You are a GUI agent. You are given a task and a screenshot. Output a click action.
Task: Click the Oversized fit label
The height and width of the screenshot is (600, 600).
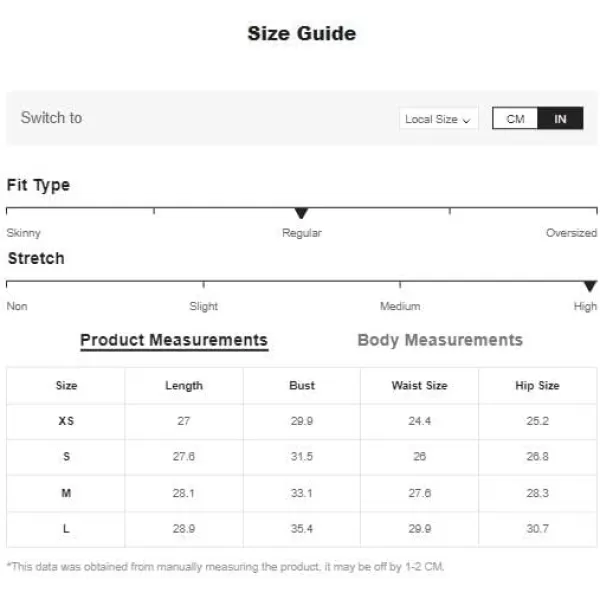click(571, 233)
